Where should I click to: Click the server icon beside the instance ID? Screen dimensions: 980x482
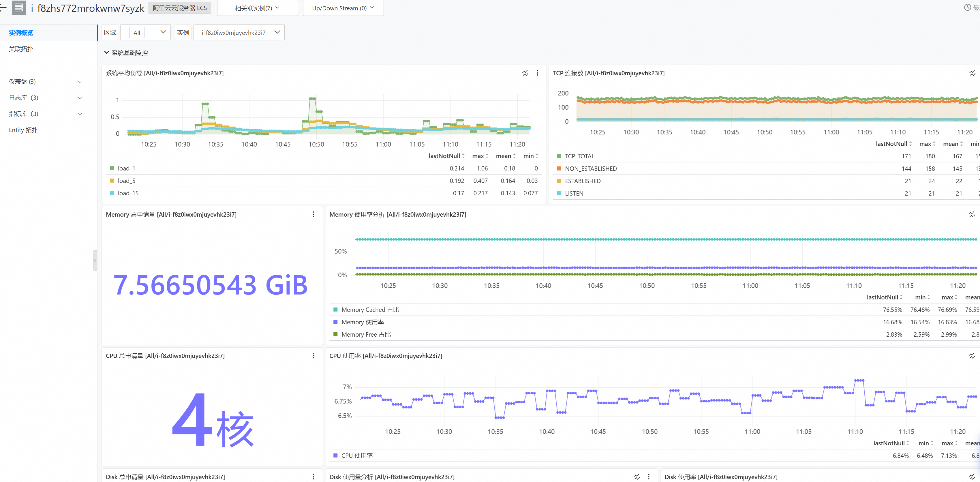pyautogui.click(x=19, y=7)
